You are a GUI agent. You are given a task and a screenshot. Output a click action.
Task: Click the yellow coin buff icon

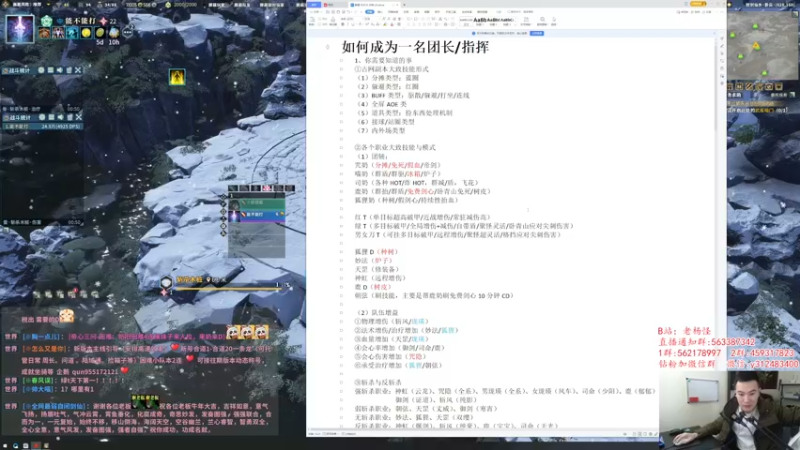(x=86, y=33)
